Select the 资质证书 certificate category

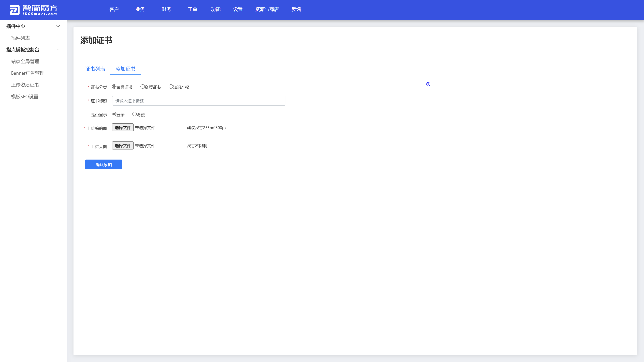pos(142,87)
